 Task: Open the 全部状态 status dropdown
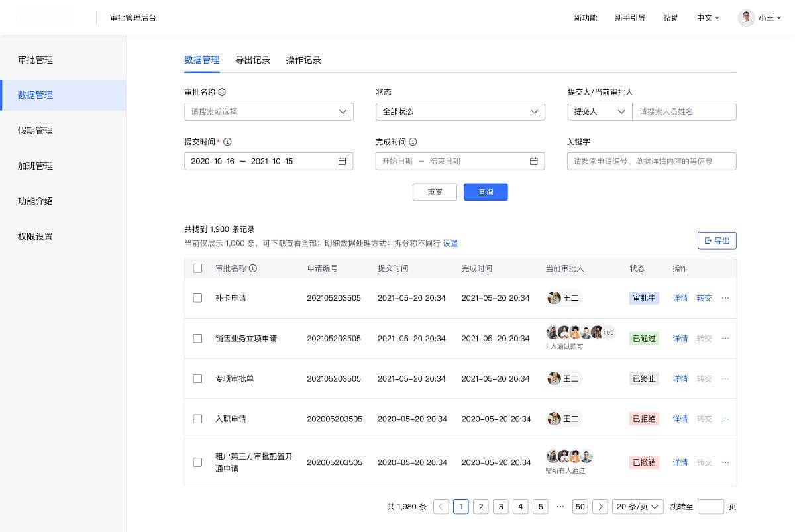coord(460,111)
